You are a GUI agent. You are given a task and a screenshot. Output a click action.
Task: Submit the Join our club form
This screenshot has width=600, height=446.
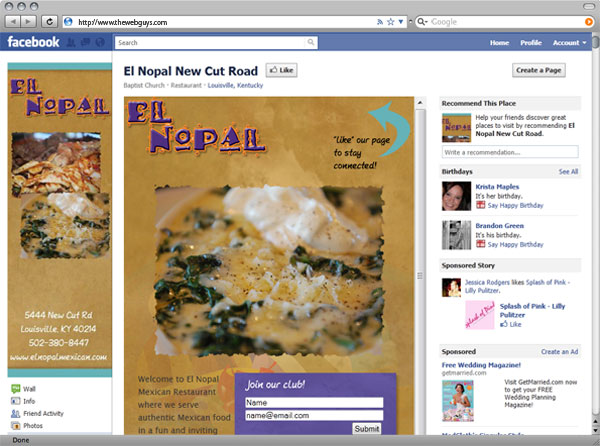367,429
